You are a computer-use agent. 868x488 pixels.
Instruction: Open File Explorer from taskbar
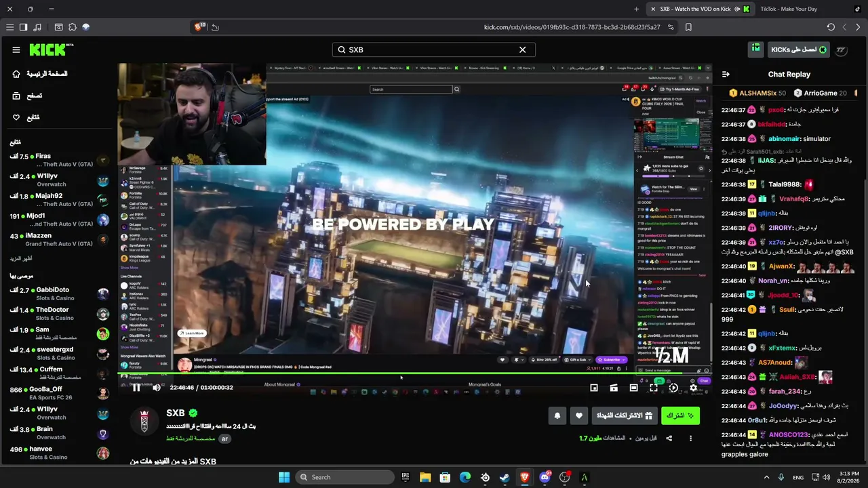pyautogui.click(x=425, y=477)
